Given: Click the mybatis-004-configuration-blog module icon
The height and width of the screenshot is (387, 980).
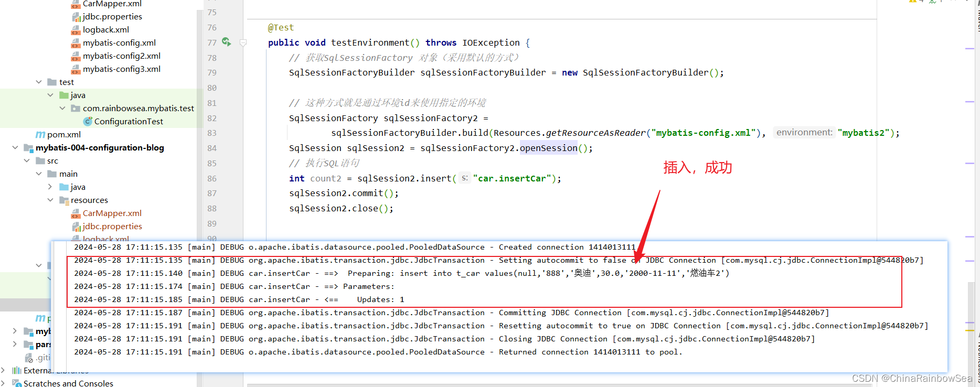Looking at the screenshot, I should 29,148.
